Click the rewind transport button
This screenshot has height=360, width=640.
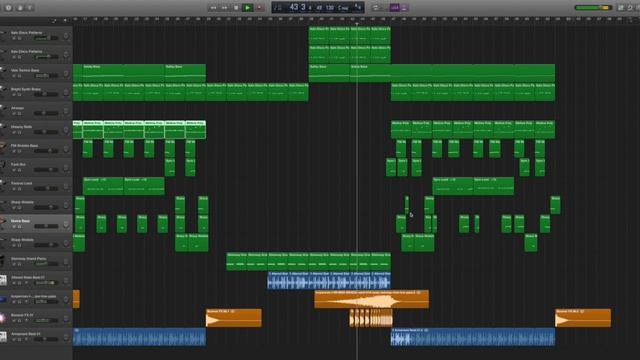pyautogui.click(x=213, y=8)
